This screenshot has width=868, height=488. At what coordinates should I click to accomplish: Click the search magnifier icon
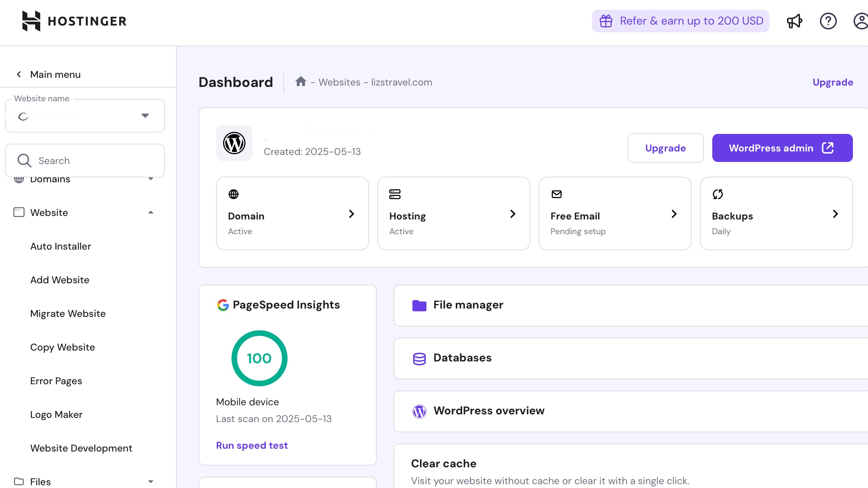[24, 161]
